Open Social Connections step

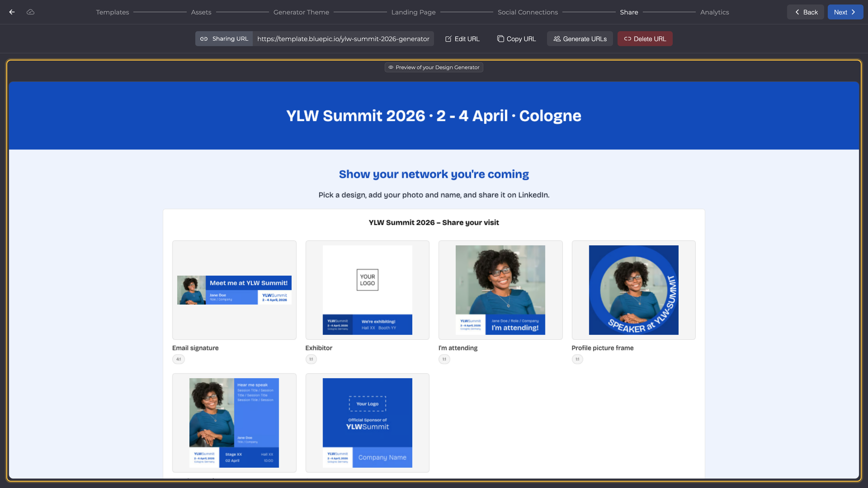point(528,12)
